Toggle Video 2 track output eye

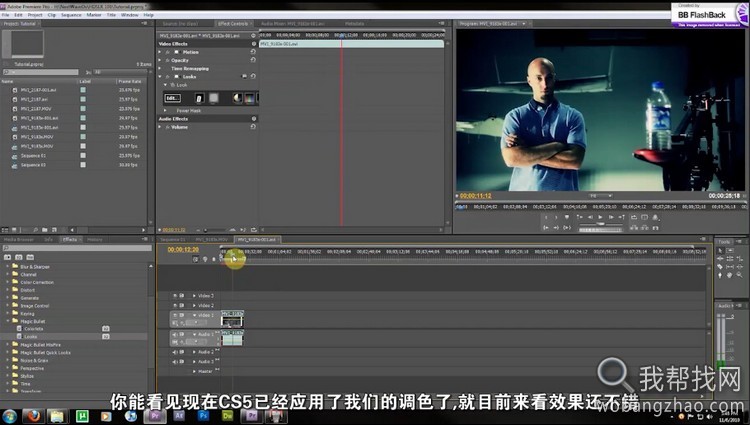coord(175,305)
